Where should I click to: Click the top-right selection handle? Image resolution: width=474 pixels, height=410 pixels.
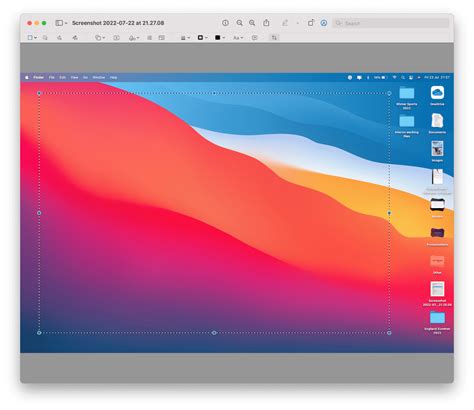[x=389, y=93]
